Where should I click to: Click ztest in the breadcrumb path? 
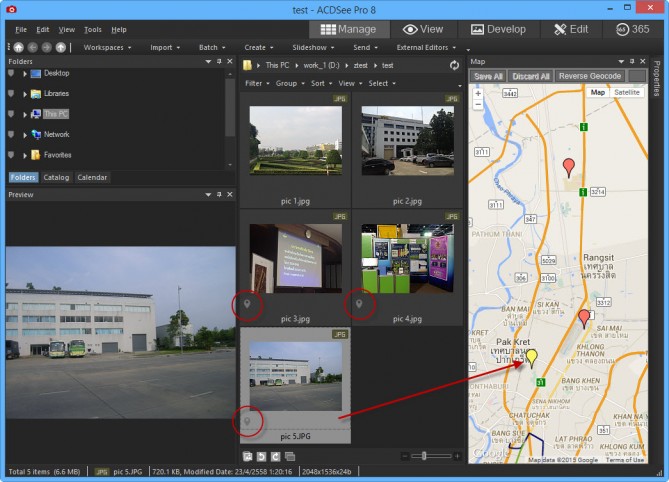click(x=361, y=65)
